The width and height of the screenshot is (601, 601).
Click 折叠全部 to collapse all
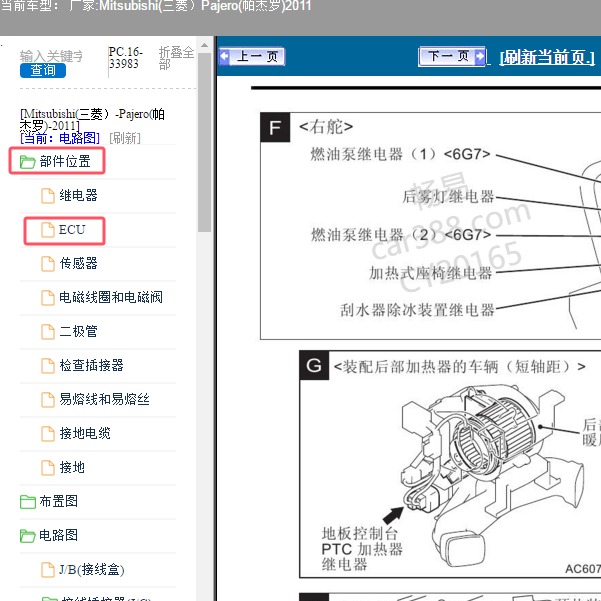176,58
